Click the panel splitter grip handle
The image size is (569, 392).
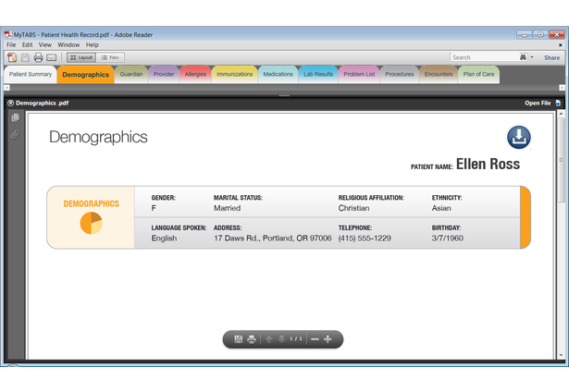tap(285, 96)
